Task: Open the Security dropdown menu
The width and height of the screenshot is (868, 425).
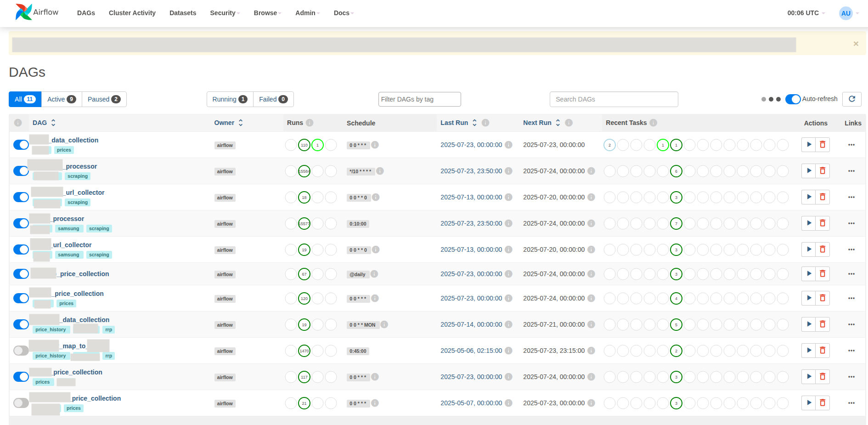Action: 225,13
